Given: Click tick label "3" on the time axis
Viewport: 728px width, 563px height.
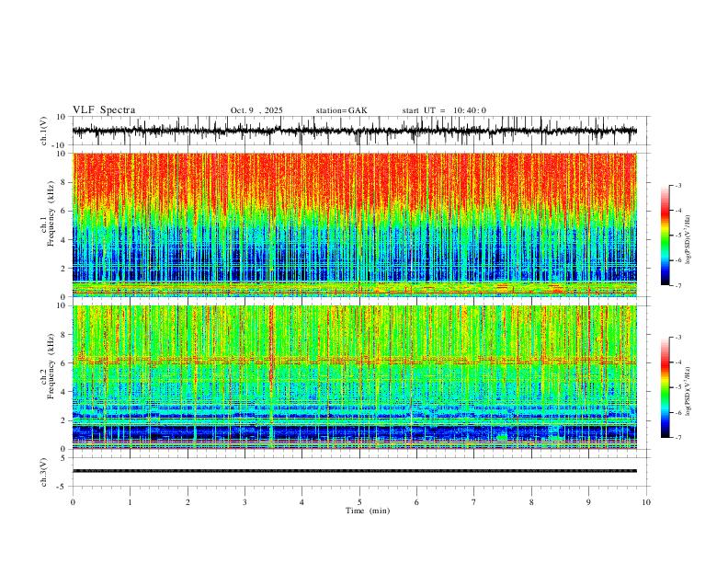Looking at the screenshot, I should (x=245, y=502).
